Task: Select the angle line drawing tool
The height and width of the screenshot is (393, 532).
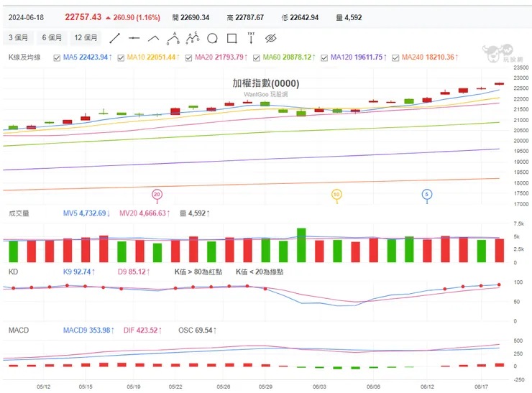Action: tap(154, 38)
